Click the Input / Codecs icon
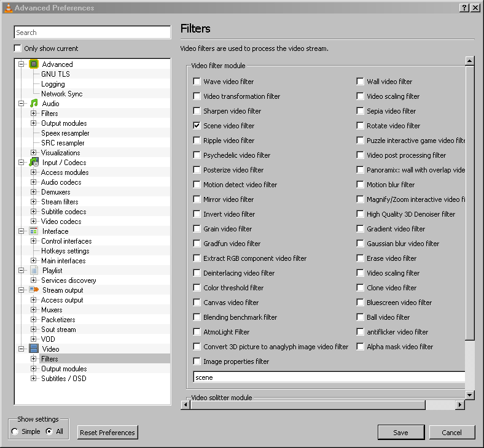The image size is (484, 448). click(x=34, y=162)
